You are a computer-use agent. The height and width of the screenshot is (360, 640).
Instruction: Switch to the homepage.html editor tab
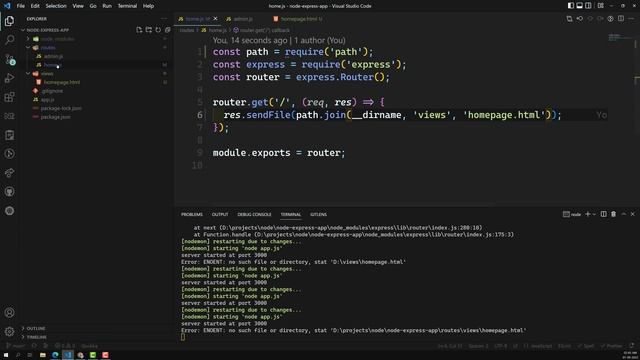point(298,19)
